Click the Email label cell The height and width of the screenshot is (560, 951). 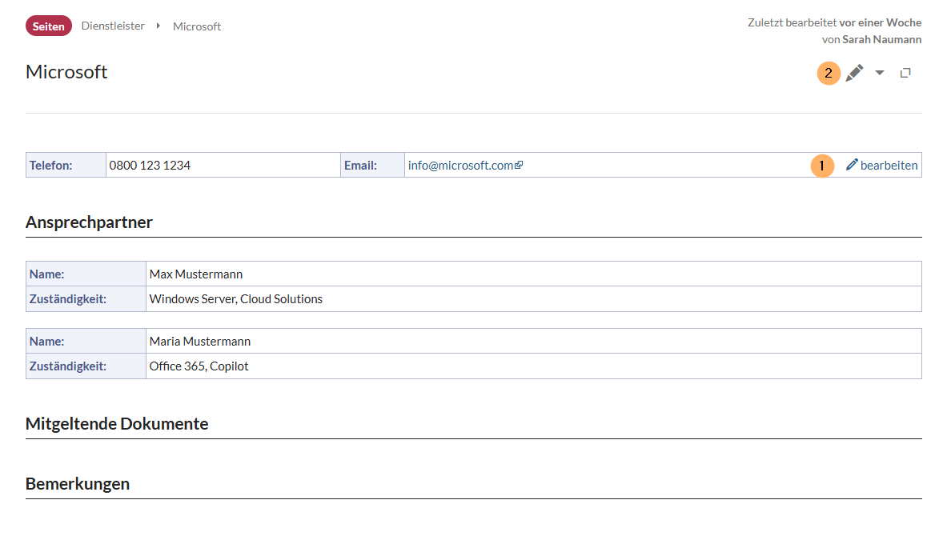click(x=372, y=166)
